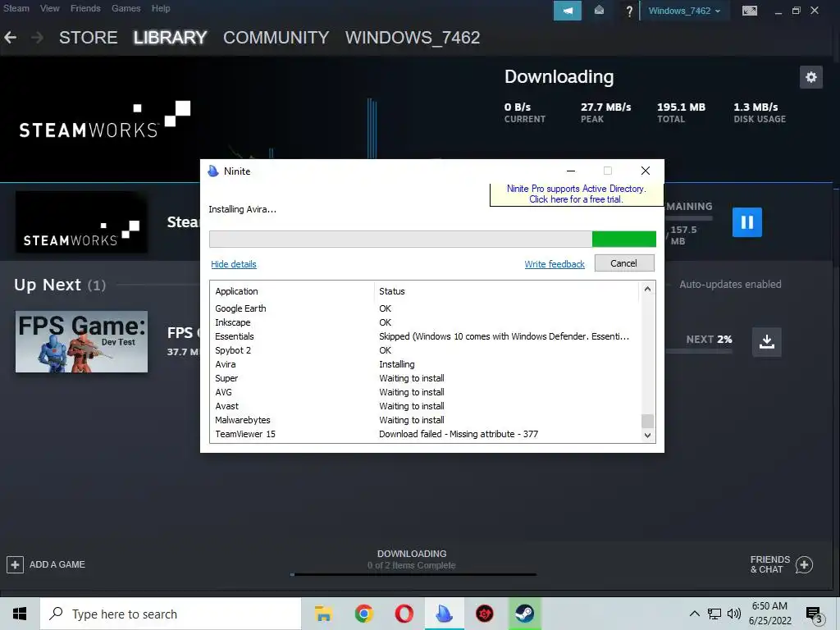Switch to the COMMUNITY tab
The height and width of the screenshot is (630, 840).
click(x=276, y=38)
